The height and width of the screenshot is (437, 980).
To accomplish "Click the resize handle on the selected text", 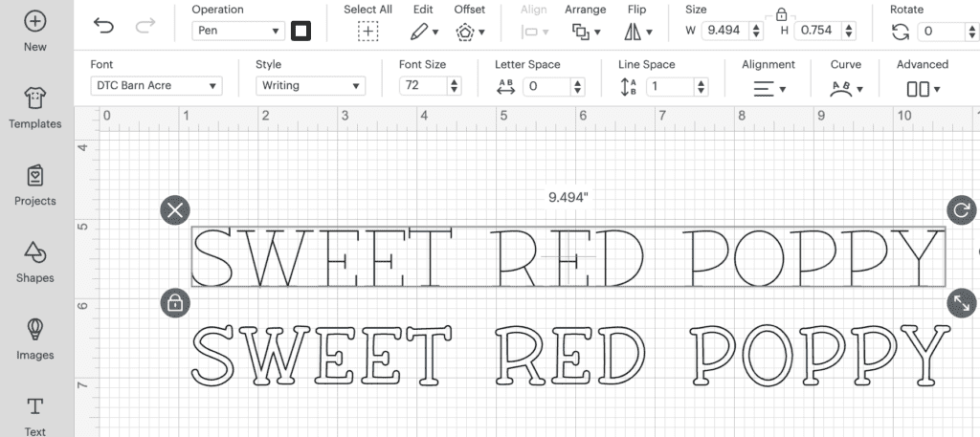I will point(961,303).
